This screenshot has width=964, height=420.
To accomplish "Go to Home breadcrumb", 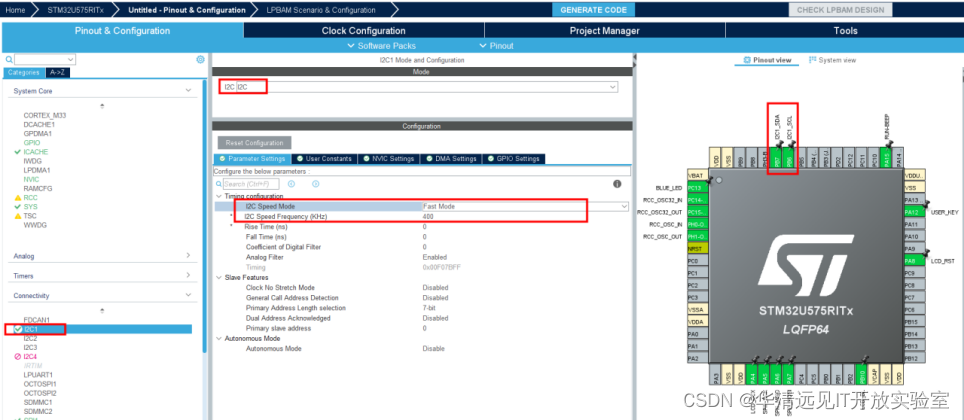I will (15, 10).
